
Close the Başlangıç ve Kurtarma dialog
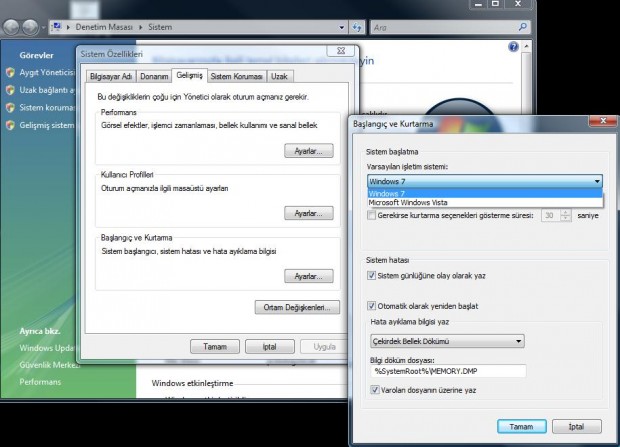603,121
